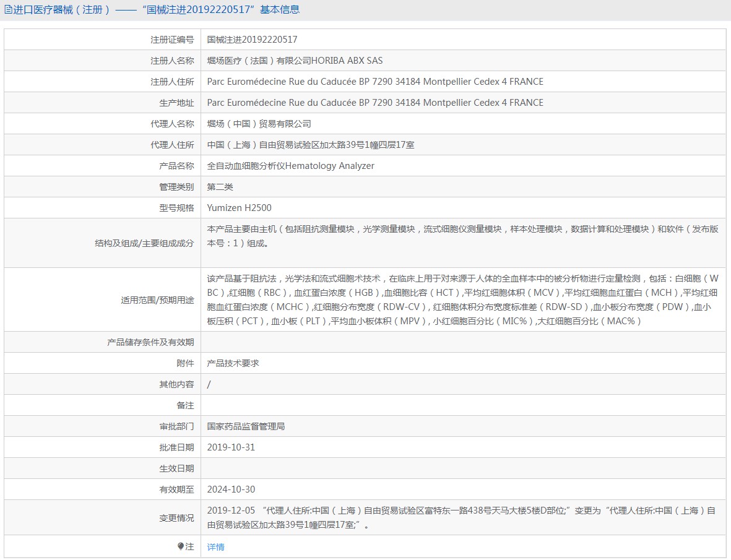Click the address value in the 注册人住所 row

click(375, 82)
